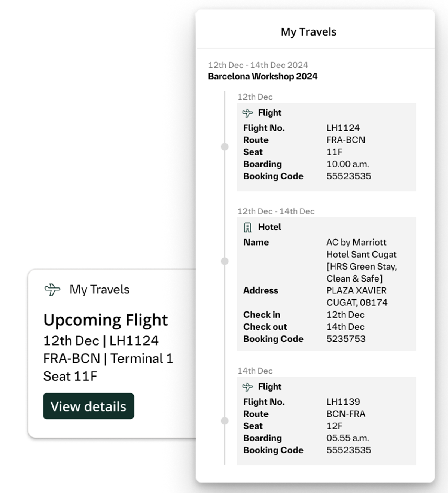Click the airplane icon beside My Travels card title
Viewport: 448px width, 493px height.
coord(52,290)
